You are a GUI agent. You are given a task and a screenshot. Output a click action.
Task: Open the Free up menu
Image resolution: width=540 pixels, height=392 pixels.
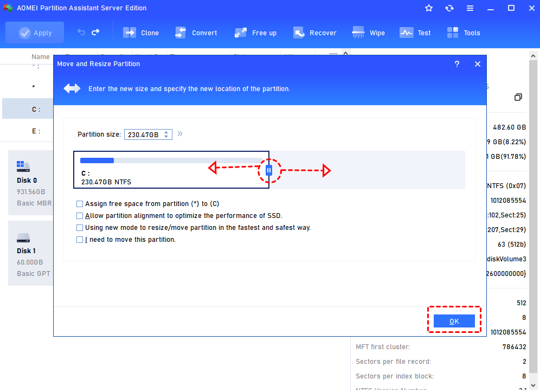click(x=255, y=33)
